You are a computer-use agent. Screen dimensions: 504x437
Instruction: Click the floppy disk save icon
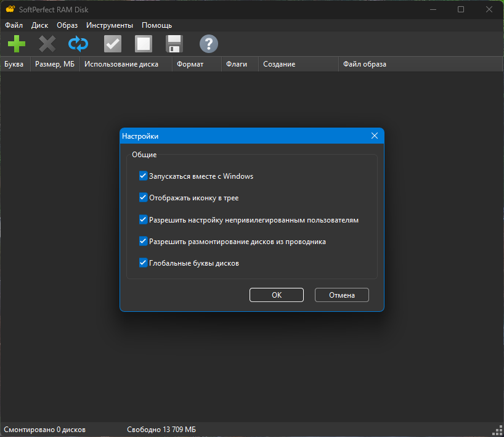pos(174,44)
